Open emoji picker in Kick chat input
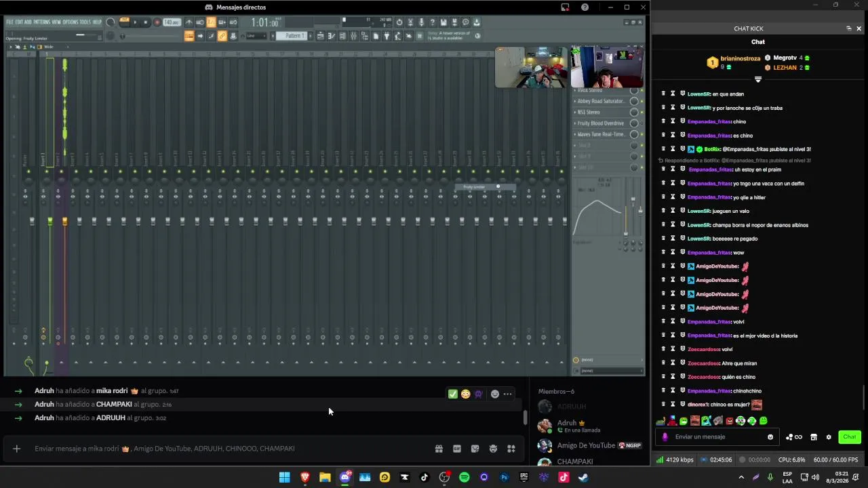 [x=770, y=437]
